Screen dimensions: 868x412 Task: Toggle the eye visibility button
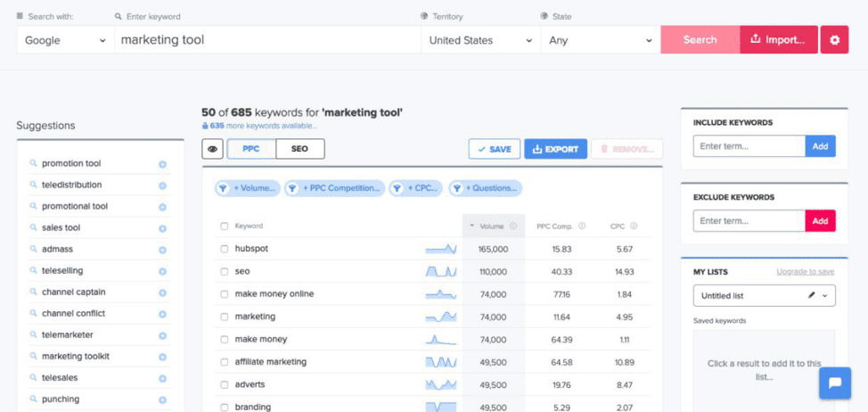click(212, 149)
